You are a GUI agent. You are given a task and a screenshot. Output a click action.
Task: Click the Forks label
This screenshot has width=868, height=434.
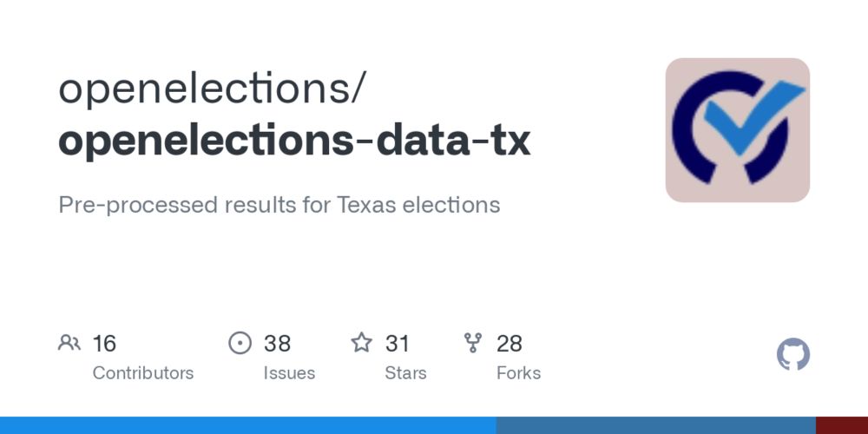click(x=518, y=373)
